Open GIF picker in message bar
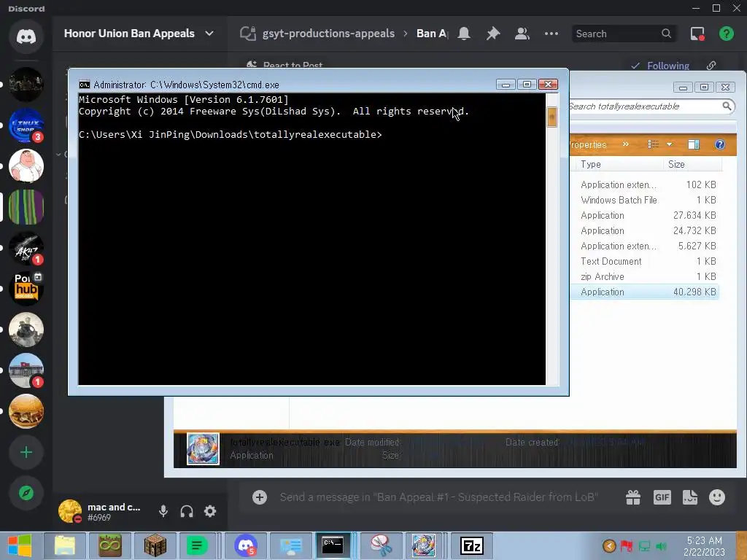Image resolution: width=747 pixels, height=560 pixels. 662,497
